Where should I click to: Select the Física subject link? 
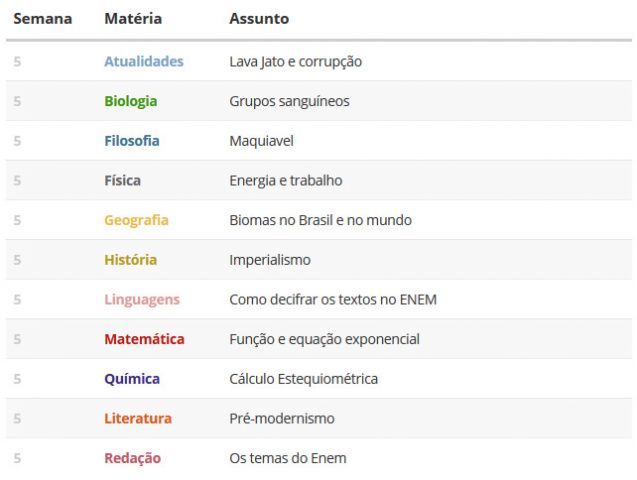[122, 180]
